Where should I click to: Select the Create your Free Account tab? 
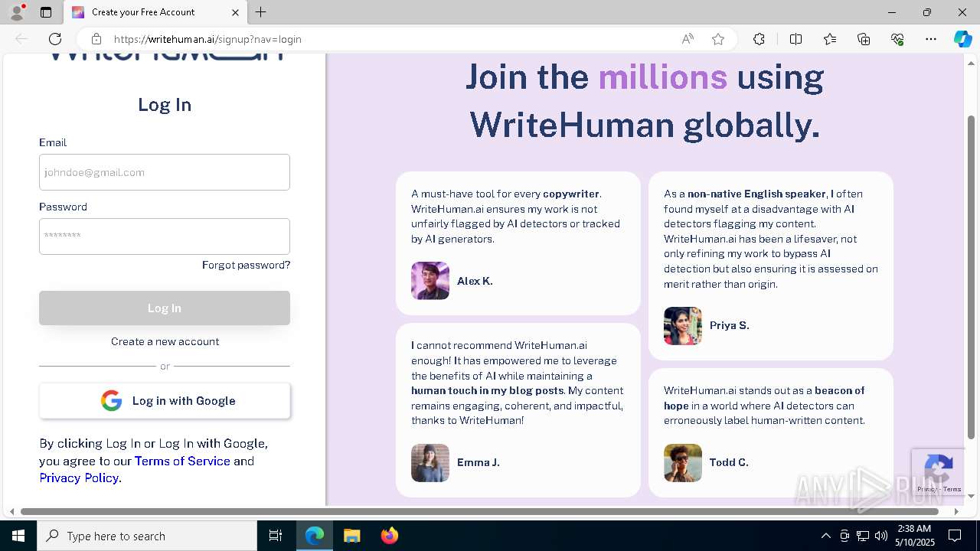click(x=155, y=12)
